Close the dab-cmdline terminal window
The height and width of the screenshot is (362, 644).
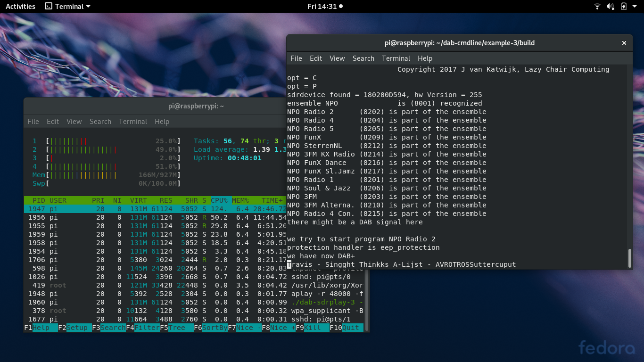point(624,43)
